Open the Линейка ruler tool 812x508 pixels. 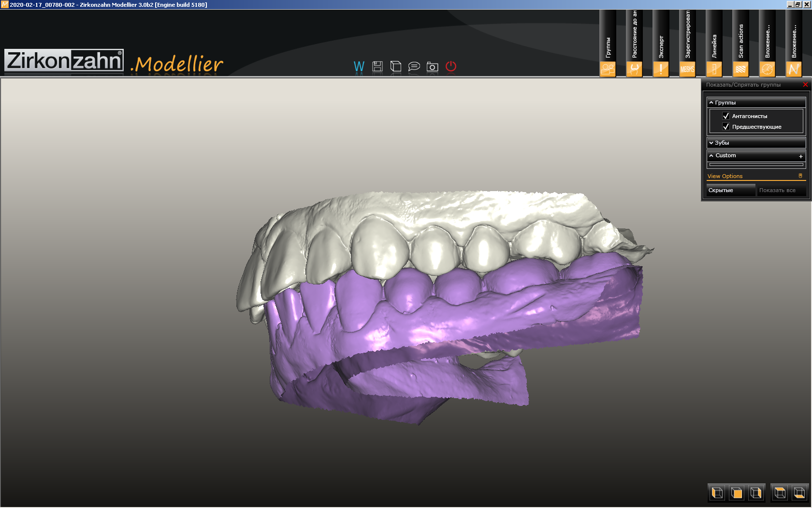(x=714, y=69)
